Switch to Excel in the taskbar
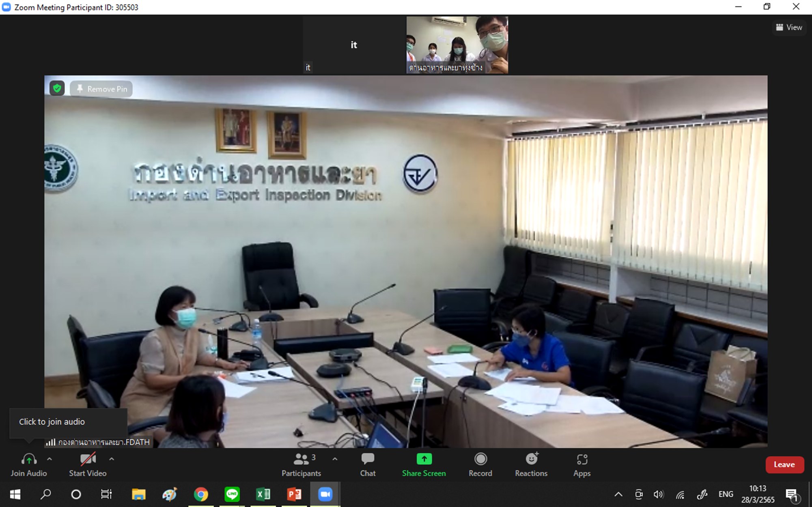Viewport: 812px width, 507px height. point(263,494)
